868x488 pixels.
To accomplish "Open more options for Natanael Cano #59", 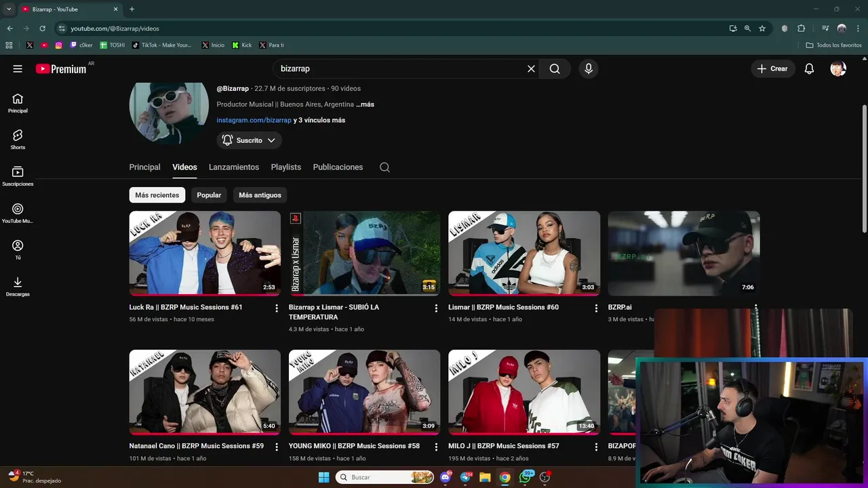I will point(277,447).
